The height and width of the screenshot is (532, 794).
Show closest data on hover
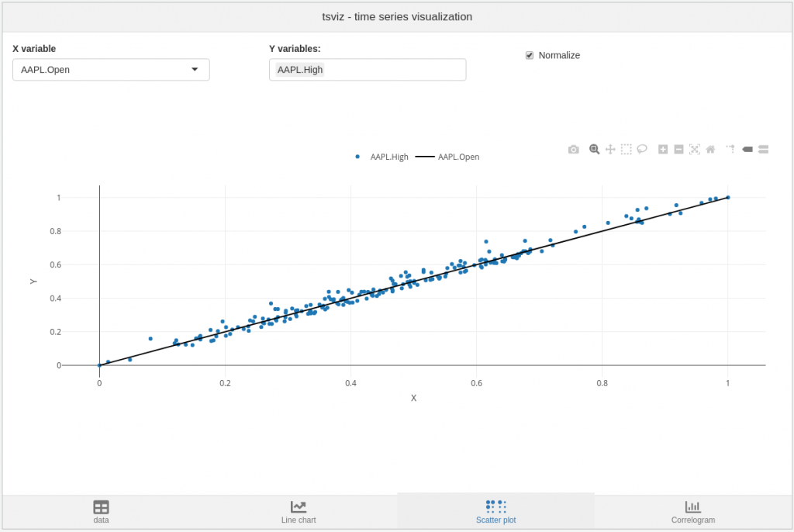tap(747, 150)
